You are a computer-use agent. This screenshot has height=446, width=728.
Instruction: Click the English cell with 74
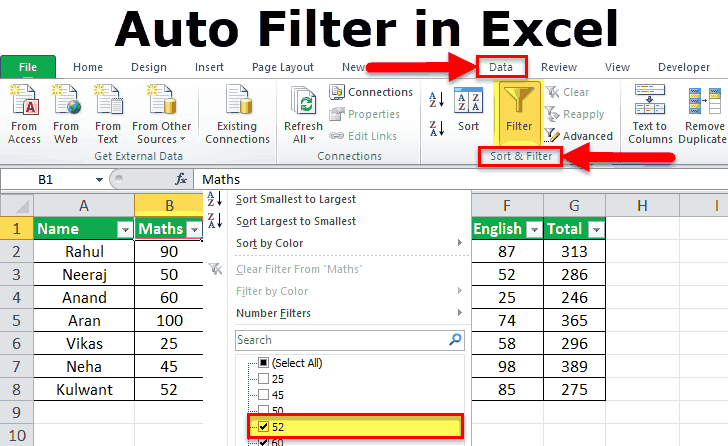[x=507, y=320]
